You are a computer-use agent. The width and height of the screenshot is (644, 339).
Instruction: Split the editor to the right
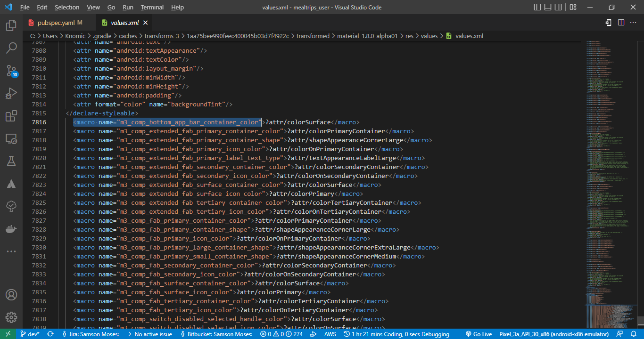pyautogui.click(x=621, y=23)
